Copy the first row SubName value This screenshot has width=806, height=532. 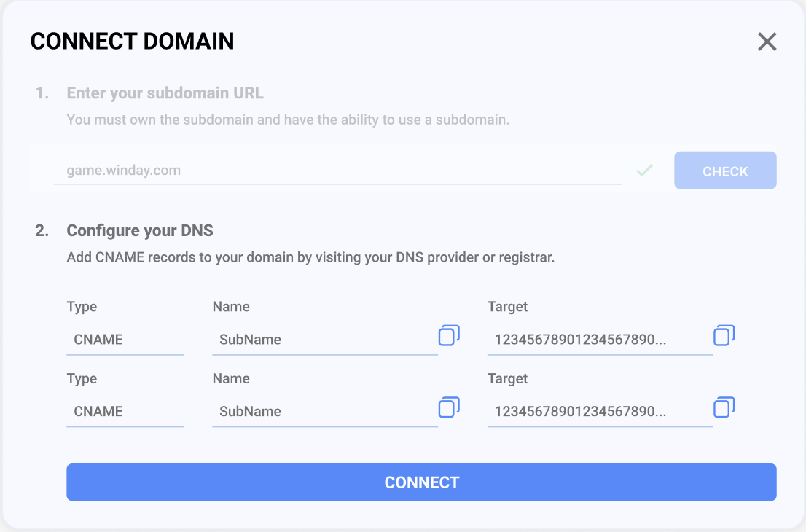point(449,336)
